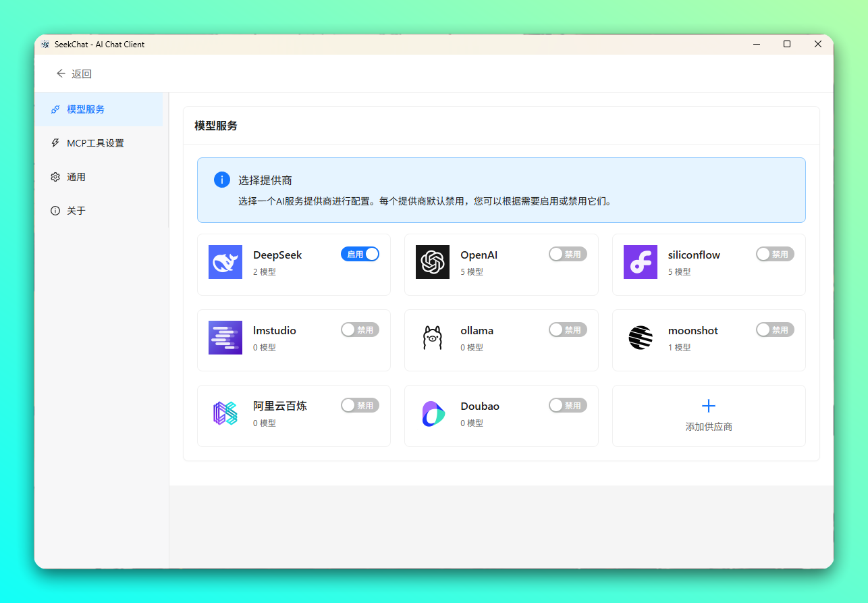
Task: Click the moonshot striped circle logo
Action: click(x=641, y=338)
